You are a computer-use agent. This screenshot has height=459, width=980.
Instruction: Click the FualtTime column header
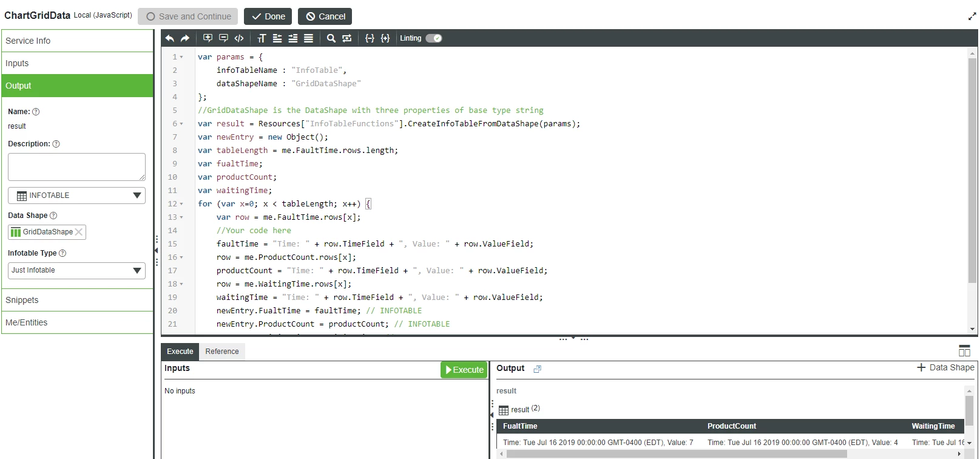520,426
